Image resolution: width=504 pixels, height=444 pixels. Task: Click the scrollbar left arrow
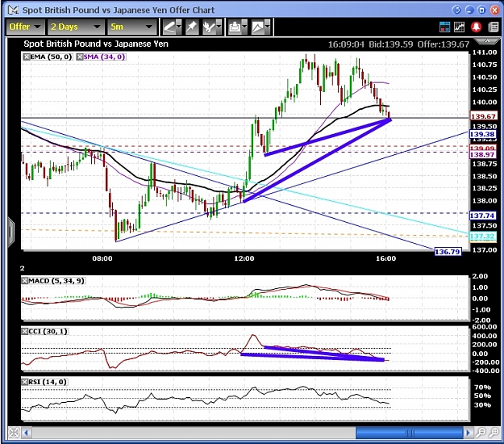27,433
